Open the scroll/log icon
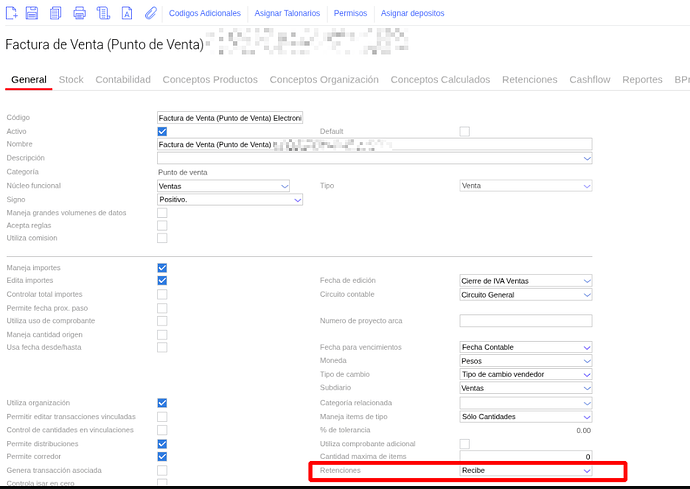This screenshot has width=690, height=489. click(103, 13)
